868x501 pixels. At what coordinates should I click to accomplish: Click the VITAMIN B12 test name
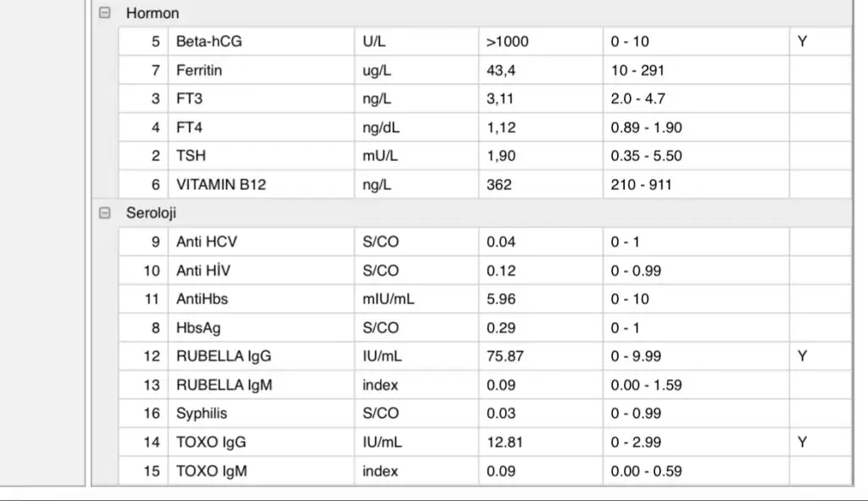220,185
